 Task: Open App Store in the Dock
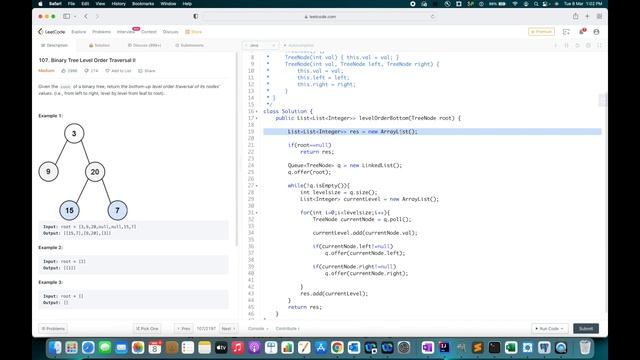[x=320, y=347]
